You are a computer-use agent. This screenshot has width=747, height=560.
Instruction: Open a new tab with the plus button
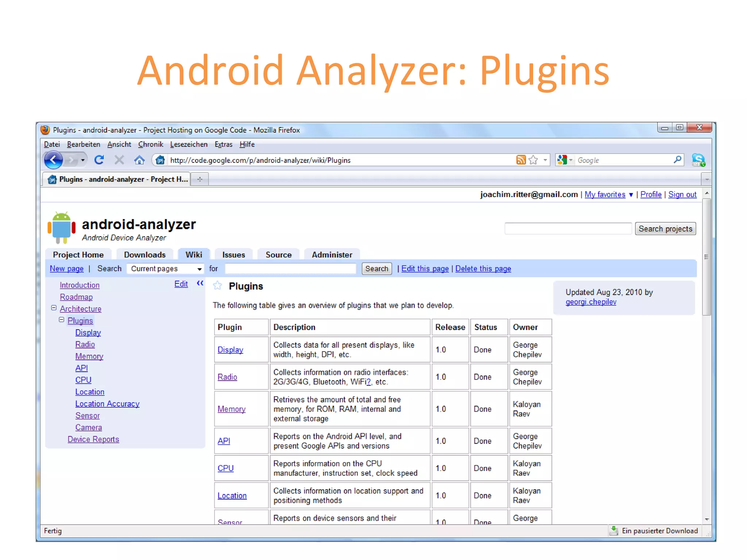coord(200,179)
